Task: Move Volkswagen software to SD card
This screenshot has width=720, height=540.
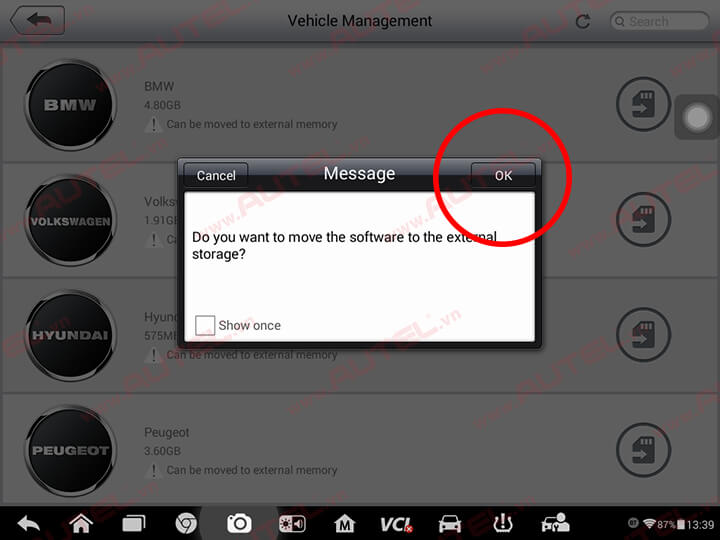Action: click(x=643, y=219)
